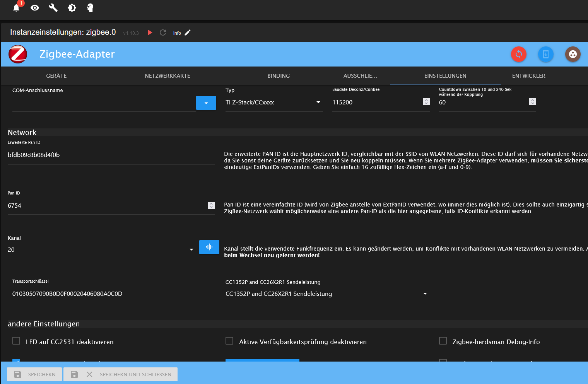Image resolution: width=588 pixels, height=384 pixels.
Task: Edit Transportschlüssel field
Action: coord(114,294)
